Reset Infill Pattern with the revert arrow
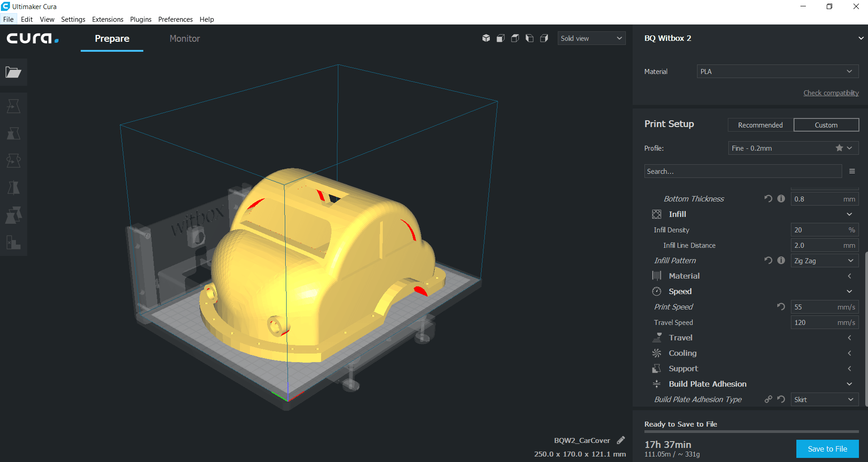The width and height of the screenshot is (868, 462). coord(768,260)
